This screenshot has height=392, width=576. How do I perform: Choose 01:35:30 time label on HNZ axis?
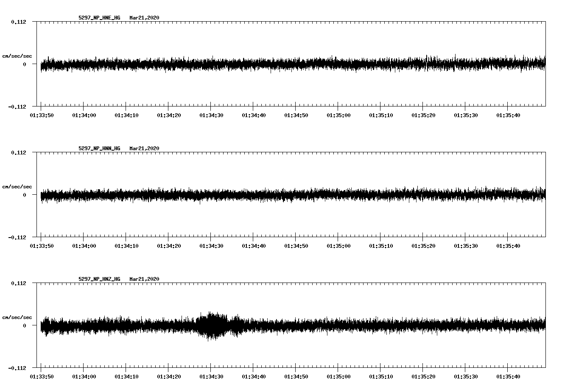click(466, 377)
